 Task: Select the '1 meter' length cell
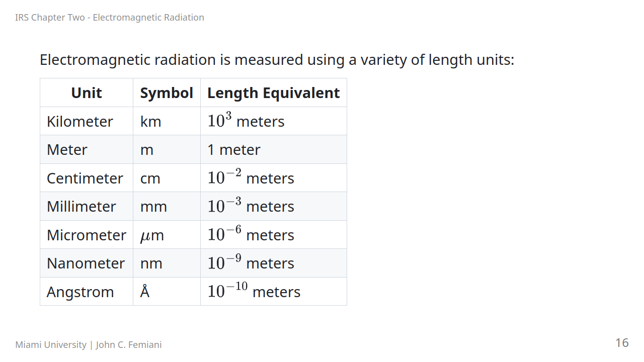234,150
